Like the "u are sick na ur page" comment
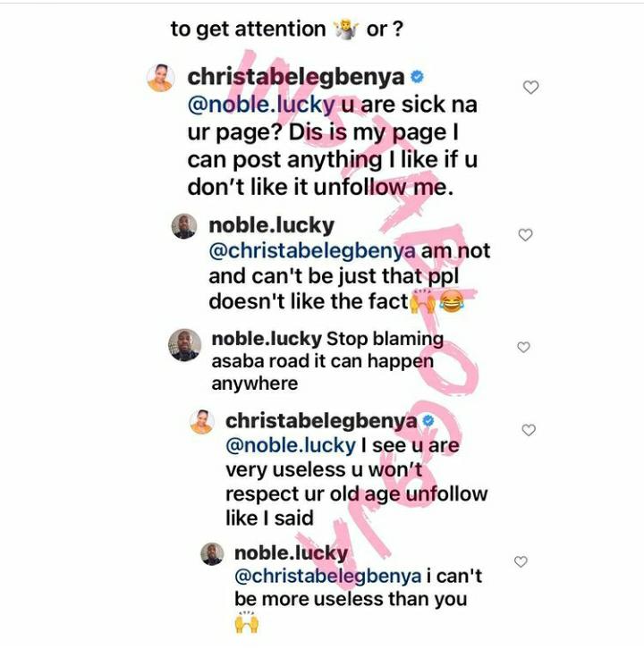Viewport: 644px width, 649px height. point(530,88)
